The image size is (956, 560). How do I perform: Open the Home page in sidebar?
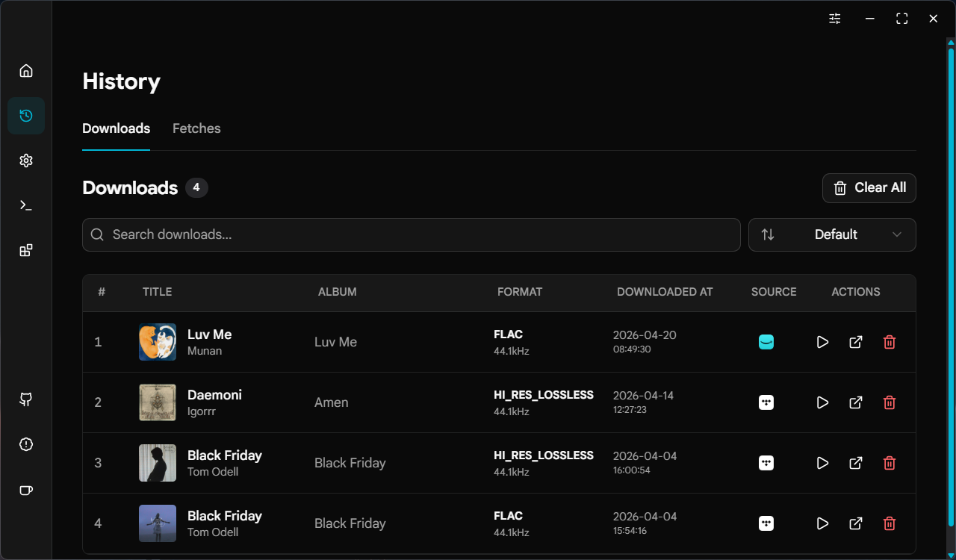[26, 71]
